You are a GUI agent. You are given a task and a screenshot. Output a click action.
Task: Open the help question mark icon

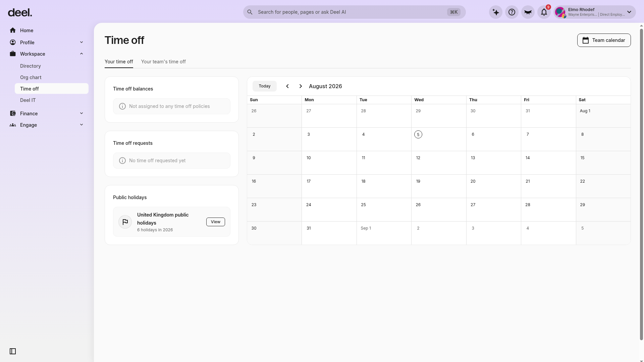point(512,12)
